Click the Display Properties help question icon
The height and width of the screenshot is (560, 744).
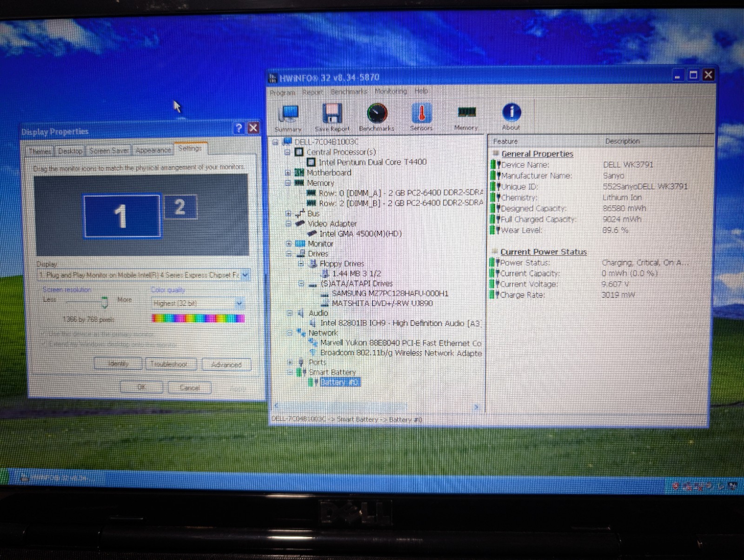click(239, 128)
